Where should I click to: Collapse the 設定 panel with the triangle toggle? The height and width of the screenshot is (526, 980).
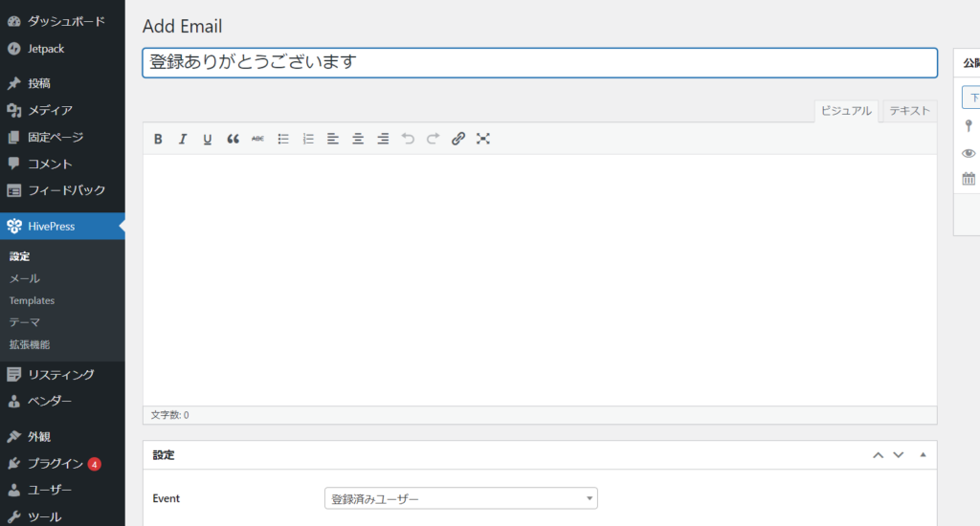click(923, 455)
